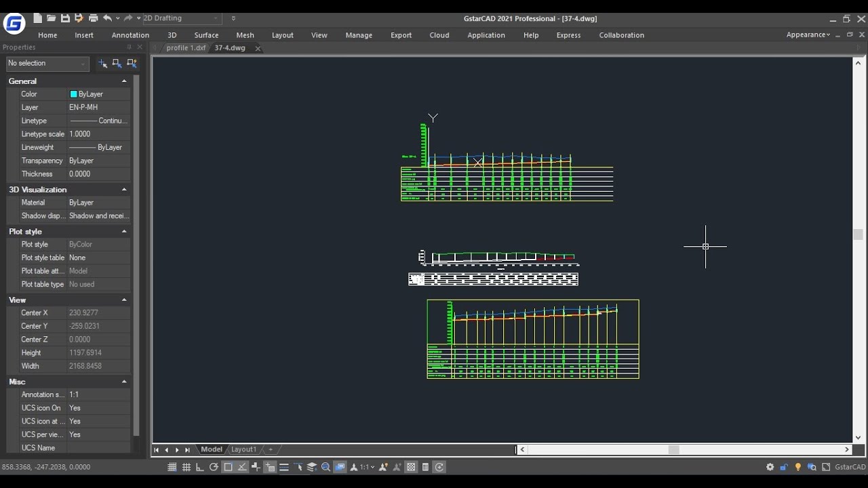The height and width of the screenshot is (488, 868).
Task: Save the current drawing
Action: point(65,18)
